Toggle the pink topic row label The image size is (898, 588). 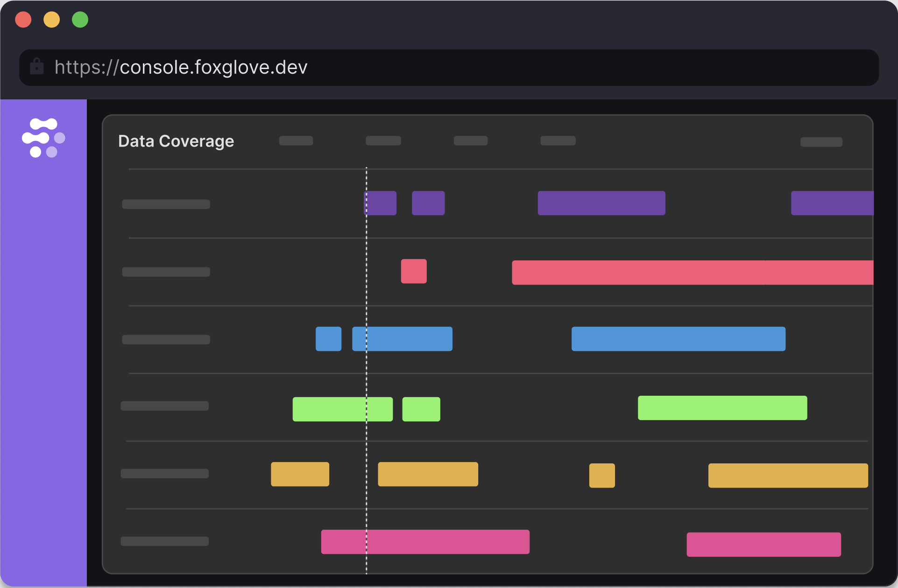164,541
